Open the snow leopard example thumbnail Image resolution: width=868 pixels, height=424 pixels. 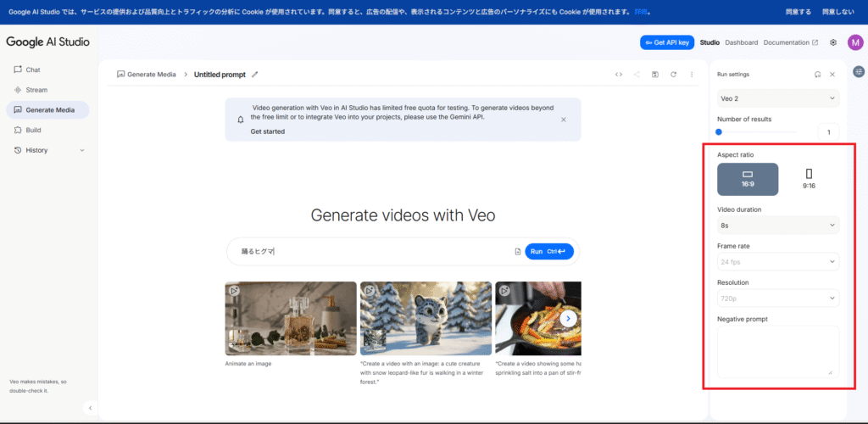(x=426, y=318)
